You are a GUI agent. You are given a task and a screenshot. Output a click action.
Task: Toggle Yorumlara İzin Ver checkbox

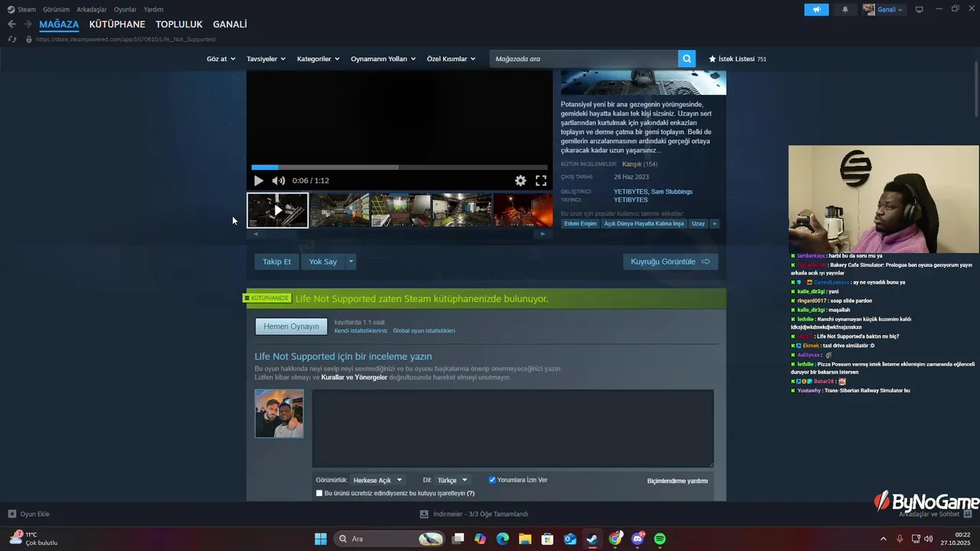click(x=492, y=480)
